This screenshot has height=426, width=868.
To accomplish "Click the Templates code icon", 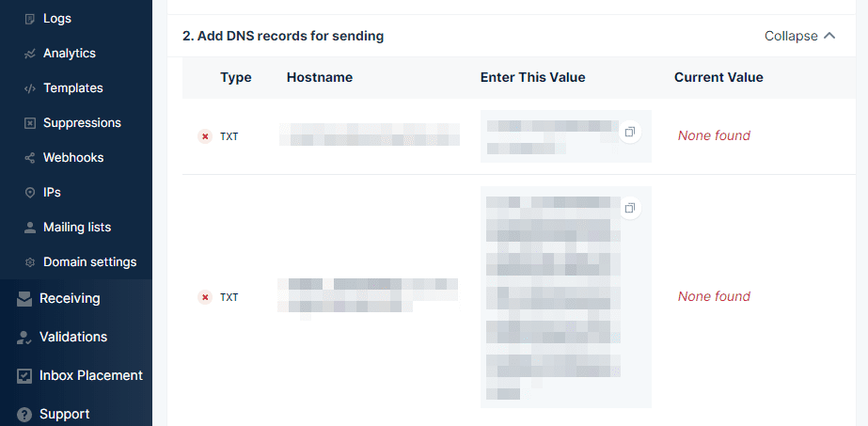I will (30, 88).
